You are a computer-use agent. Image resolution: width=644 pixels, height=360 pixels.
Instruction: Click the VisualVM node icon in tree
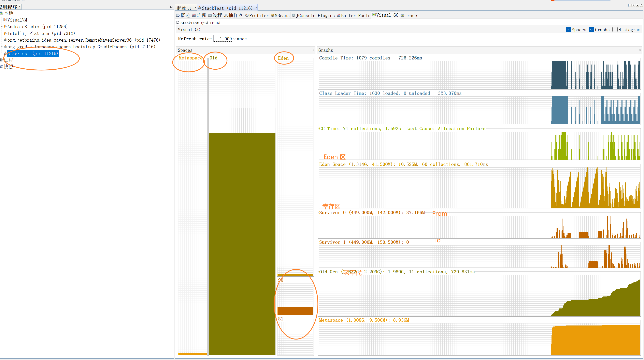point(5,20)
